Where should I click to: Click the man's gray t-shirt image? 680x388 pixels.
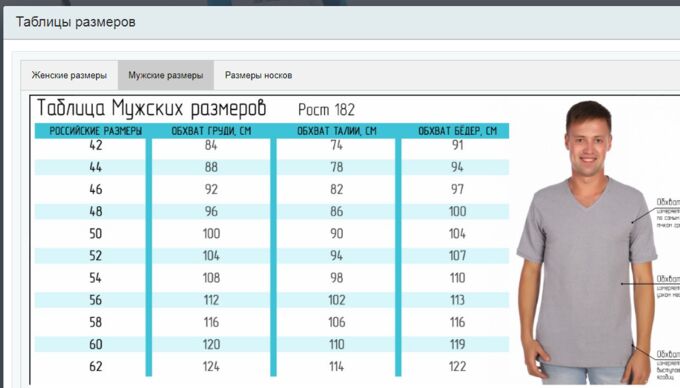coord(586,273)
